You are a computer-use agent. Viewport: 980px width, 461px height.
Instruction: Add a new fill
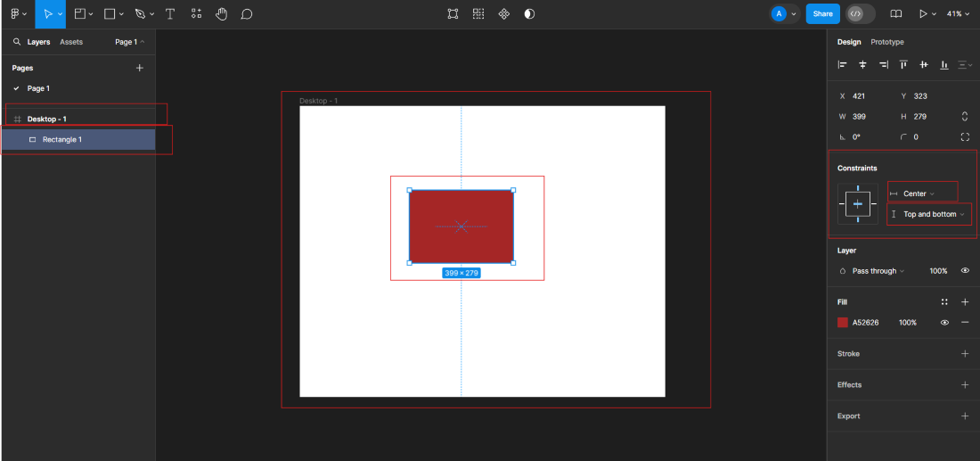[965, 302]
